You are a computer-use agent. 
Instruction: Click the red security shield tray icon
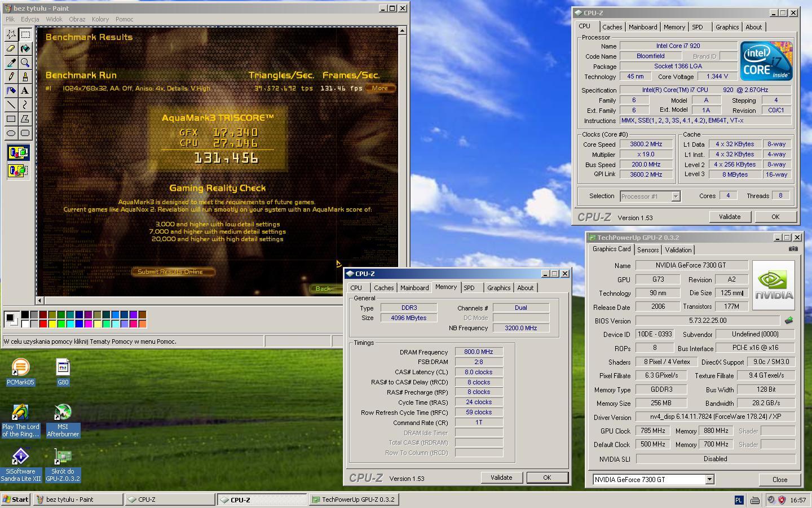point(782,500)
